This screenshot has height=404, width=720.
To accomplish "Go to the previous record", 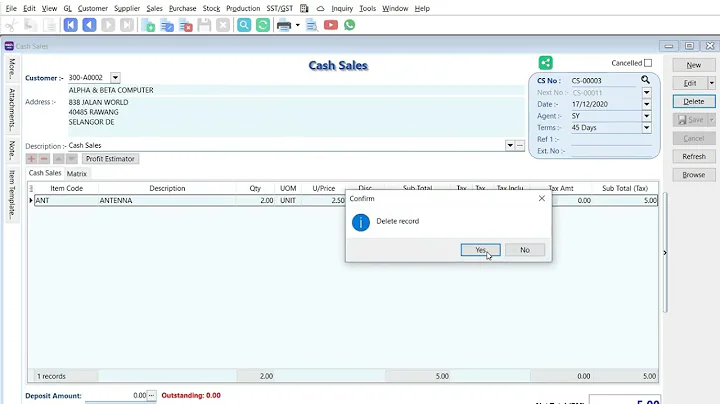I will pyautogui.click(x=89, y=25).
